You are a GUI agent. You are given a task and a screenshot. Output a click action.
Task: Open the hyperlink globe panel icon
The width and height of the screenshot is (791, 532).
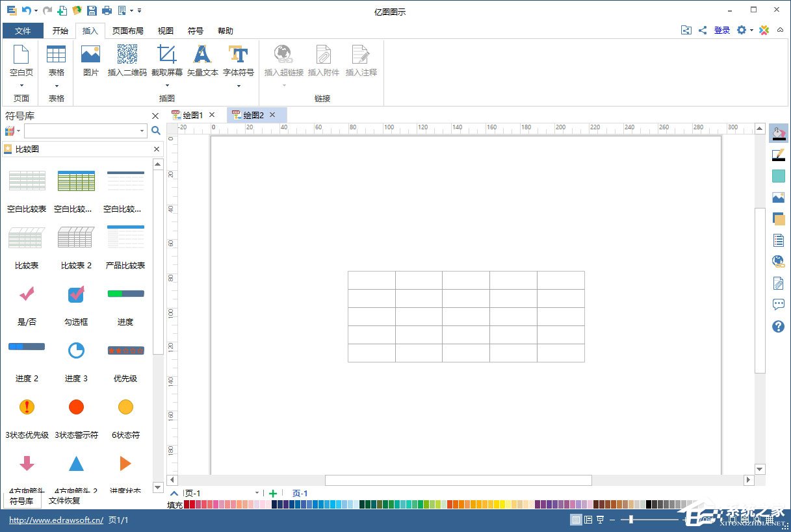[778, 262]
